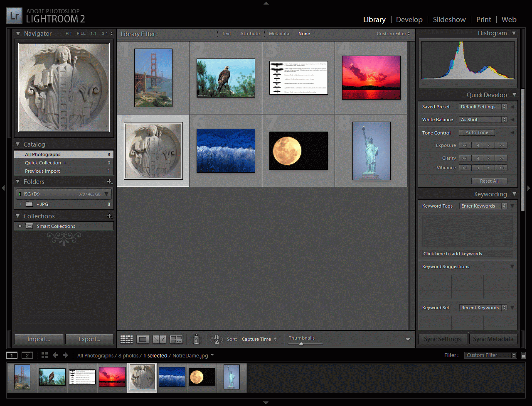Image resolution: width=532 pixels, height=406 pixels.
Task: Enable Attribute library filter
Action: [x=250, y=34]
